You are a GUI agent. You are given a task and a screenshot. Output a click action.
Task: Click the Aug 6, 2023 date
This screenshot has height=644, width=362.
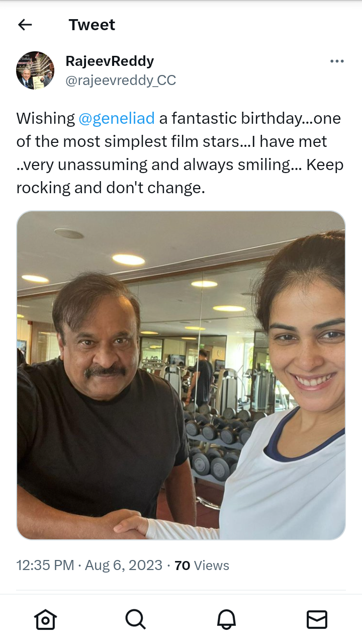pyautogui.click(x=124, y=566)
